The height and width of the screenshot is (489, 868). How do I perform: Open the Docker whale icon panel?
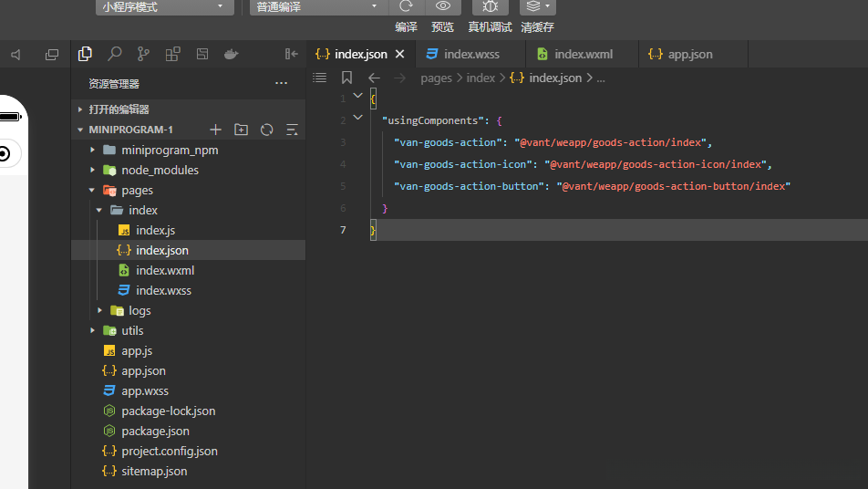[x=232, y=54]
